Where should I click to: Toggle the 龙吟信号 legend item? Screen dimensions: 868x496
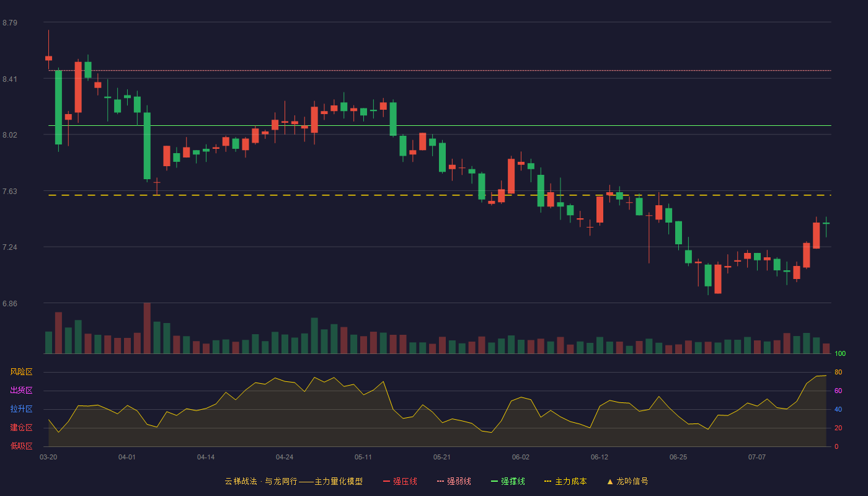tap(627, 481)
